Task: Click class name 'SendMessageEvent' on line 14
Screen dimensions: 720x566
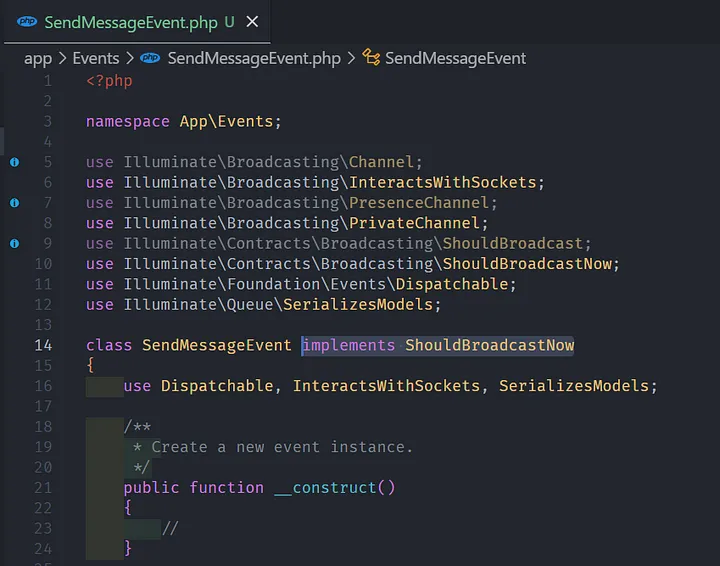Action: coord(216,345)
